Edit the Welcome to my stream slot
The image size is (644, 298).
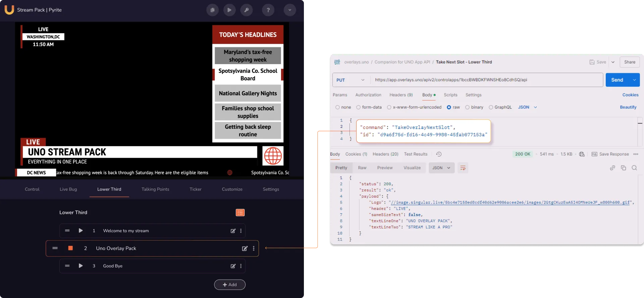coord(233,231)
